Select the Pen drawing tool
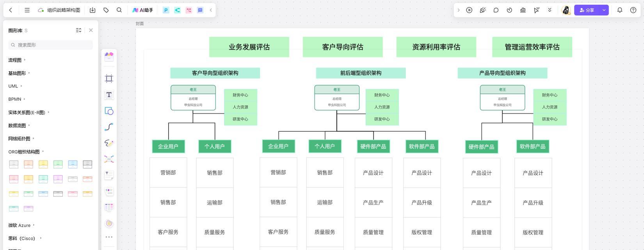This screenshot has width=644, height=250. [109, 143]
